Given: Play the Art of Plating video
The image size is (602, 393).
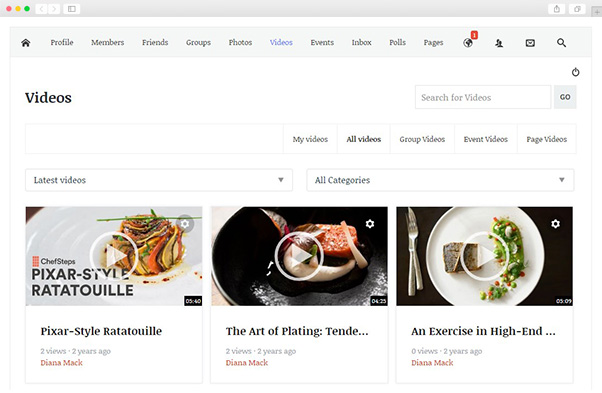Looking at the screenshot, I should (299, 256).
